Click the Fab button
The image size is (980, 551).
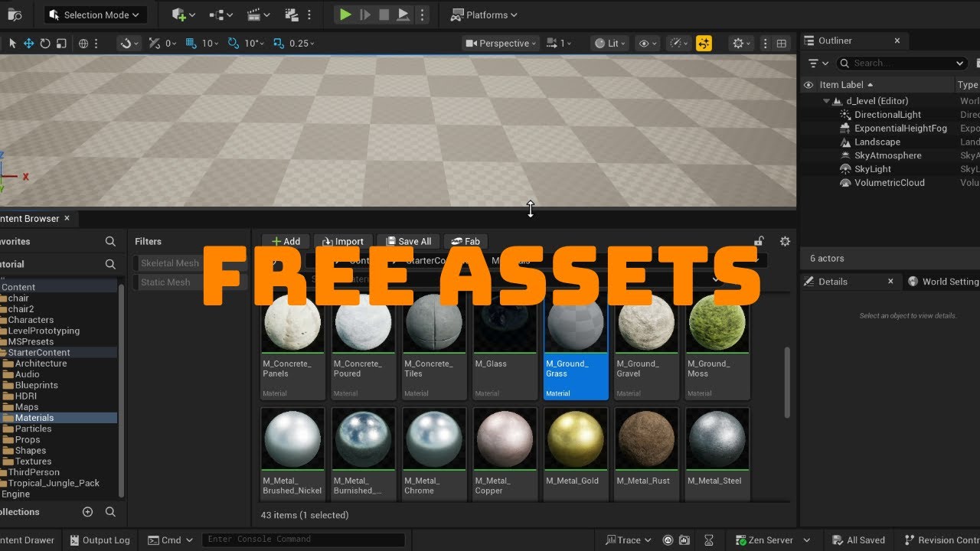click(465, 241)
